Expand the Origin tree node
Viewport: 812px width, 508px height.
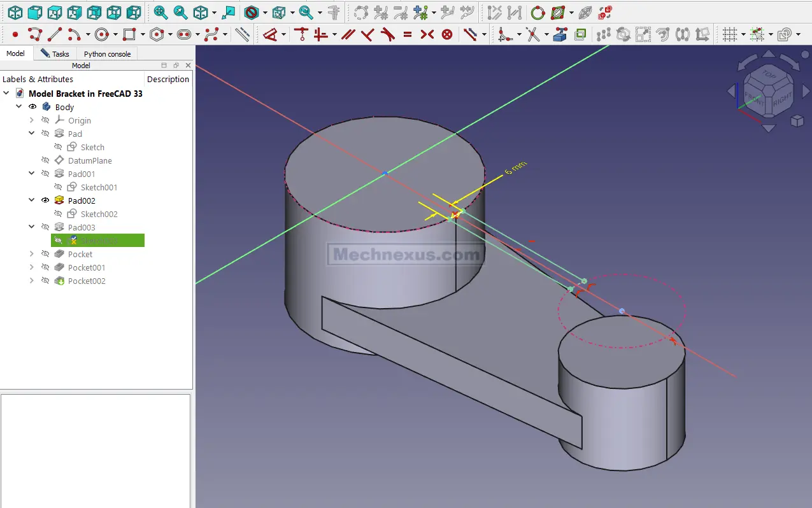(x=32, y=120)
